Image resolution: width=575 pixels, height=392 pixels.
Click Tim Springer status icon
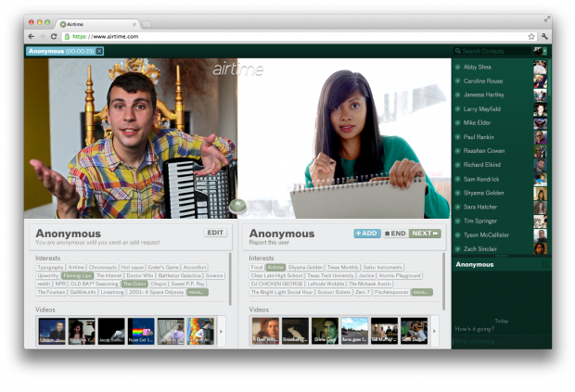click(457, 221)
